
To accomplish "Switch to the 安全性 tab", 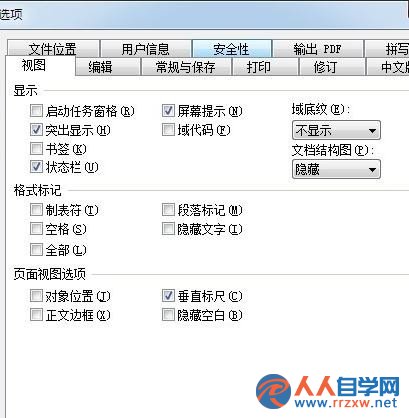I will [232, 49].
